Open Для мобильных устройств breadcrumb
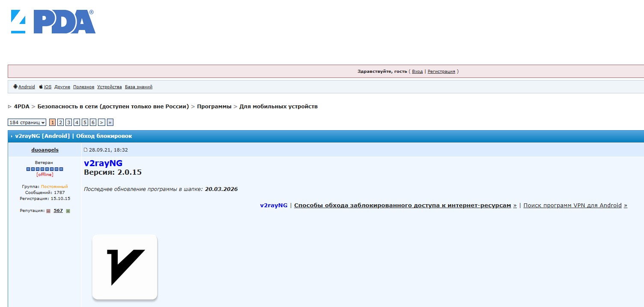The height and width of the screenshot is (307, 644). tap(279, 107)
